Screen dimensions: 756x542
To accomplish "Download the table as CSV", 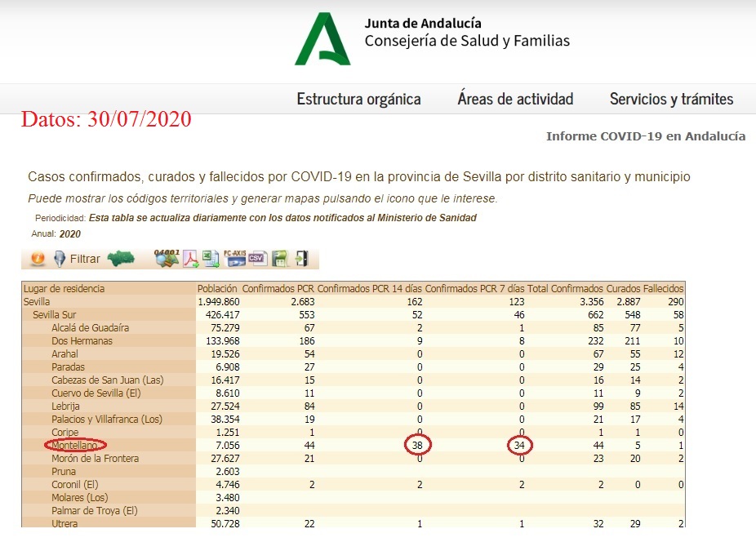I will pyautogui.click(x=257, y=259).
